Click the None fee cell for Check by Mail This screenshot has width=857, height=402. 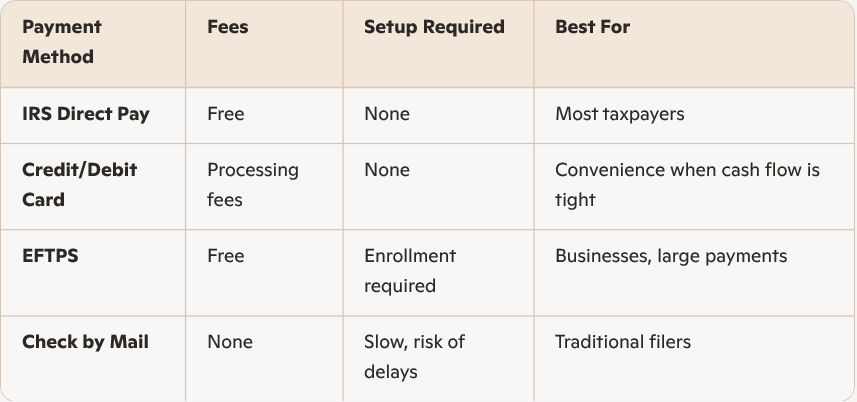point(230,343)
